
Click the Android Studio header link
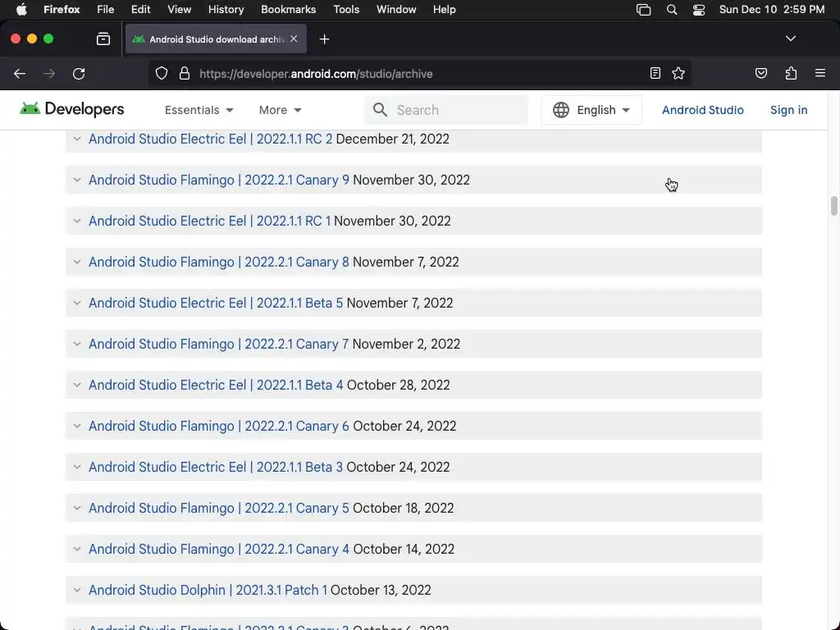(x=703, y=110)
